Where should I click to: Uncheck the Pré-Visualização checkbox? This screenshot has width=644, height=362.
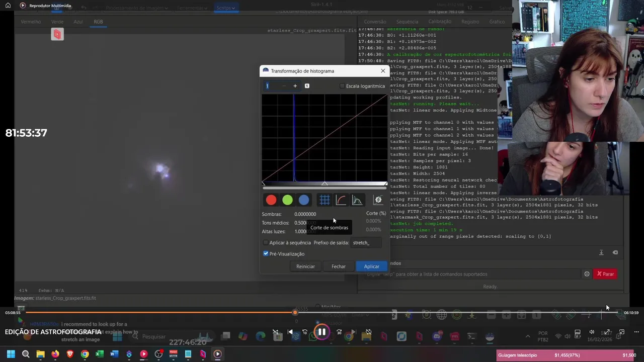click(266, 254)
